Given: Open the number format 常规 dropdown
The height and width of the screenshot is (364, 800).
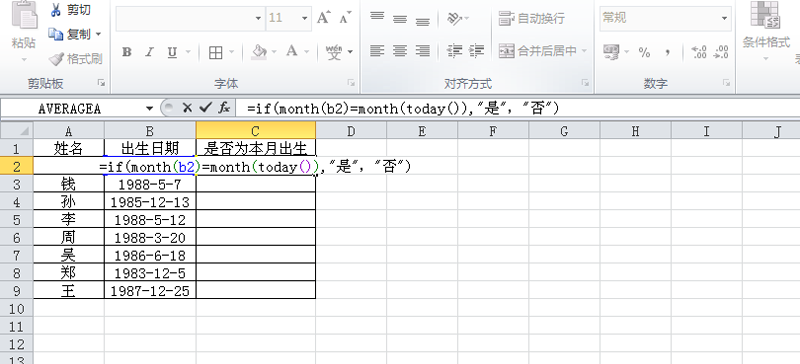Looking at the screenshot, I should 724,18.
